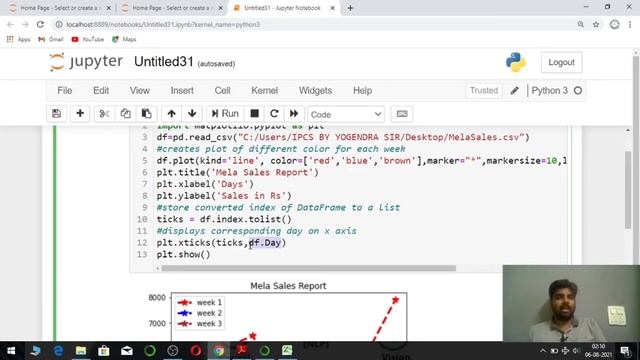The height and width of the screenshot is (360, 640).
Task: Move selected cell up arrow
Action: click(x=171, y=114)
